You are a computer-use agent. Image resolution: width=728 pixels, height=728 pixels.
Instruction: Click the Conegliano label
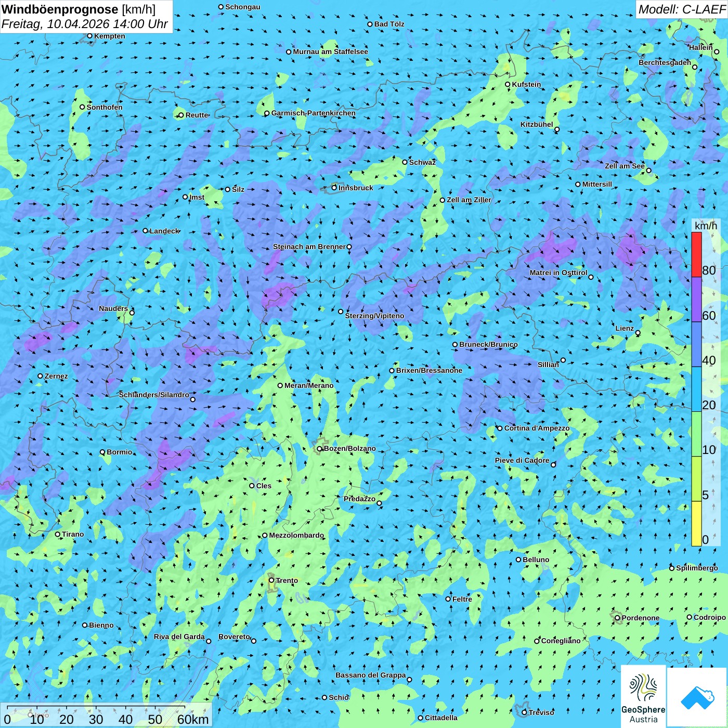(x=561, y=641)
